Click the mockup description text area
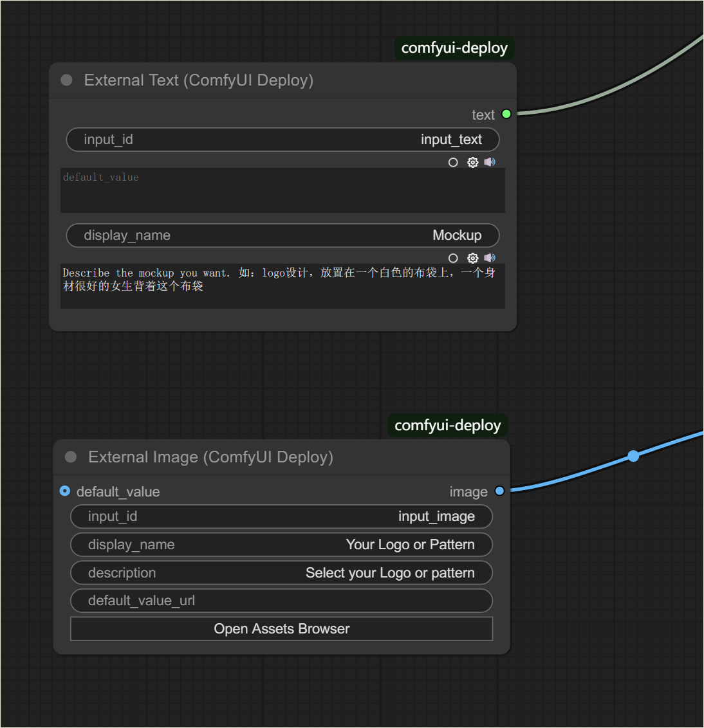 coord(283,286)
